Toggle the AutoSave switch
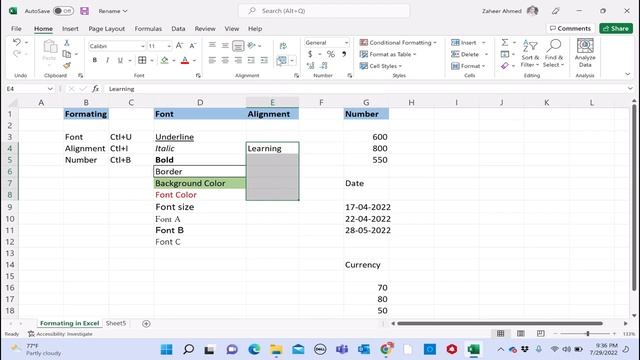 coord(63,11)
